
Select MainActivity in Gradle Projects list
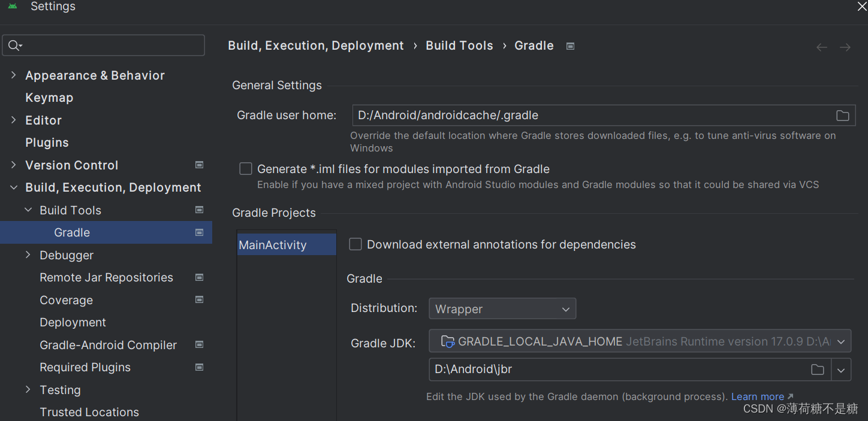tap(273, 245)
